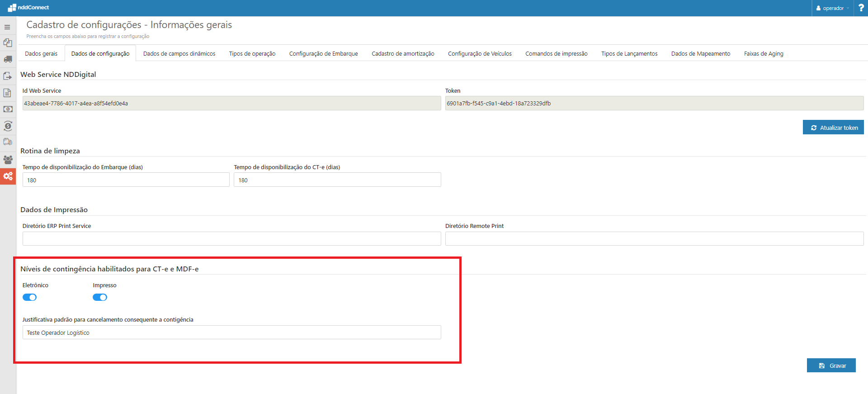Switch to Configuração de Veículos tab

click(480, 53)
